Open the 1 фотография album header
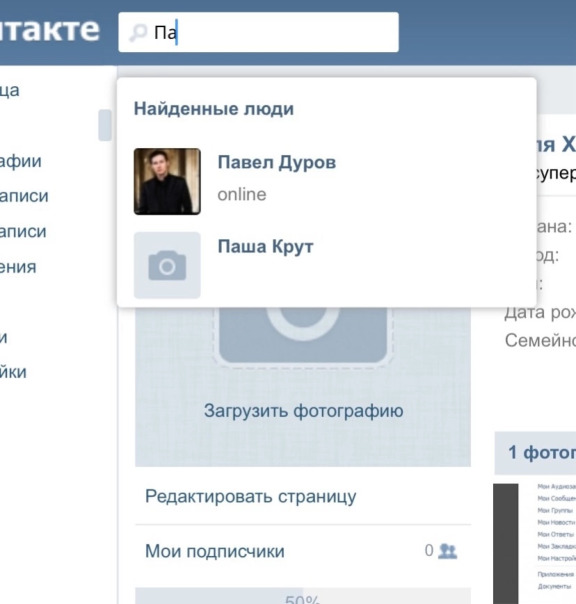 [x=536, y=453]
